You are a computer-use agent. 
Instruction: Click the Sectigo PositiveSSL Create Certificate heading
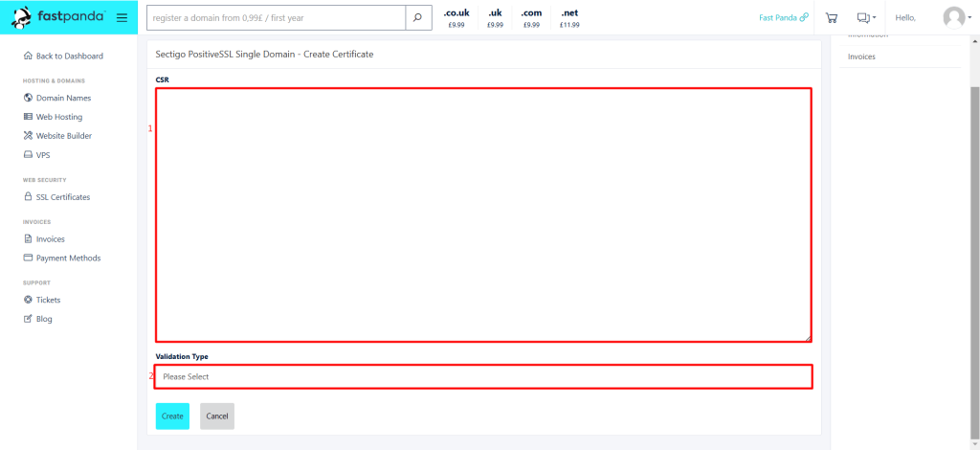pos(264,55)
